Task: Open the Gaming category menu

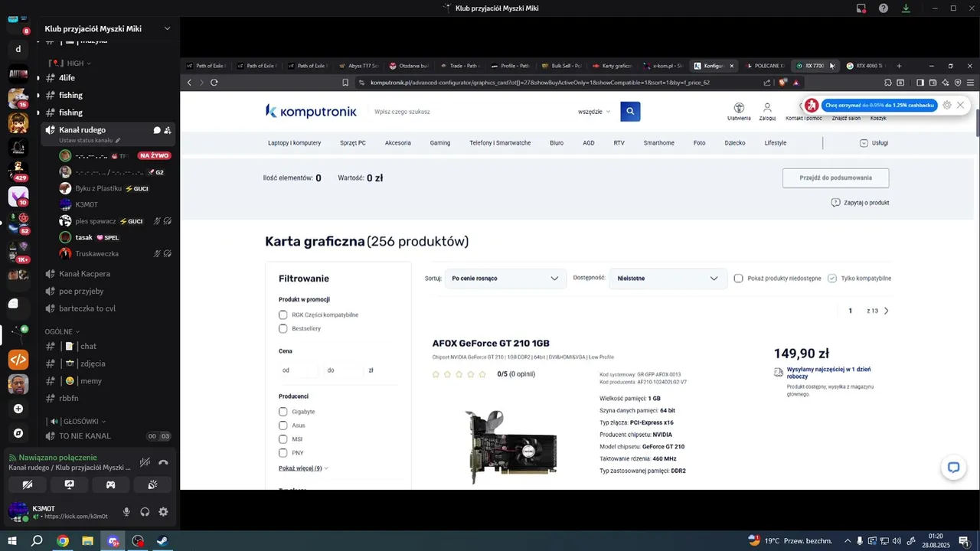Action: click(440, 143)
